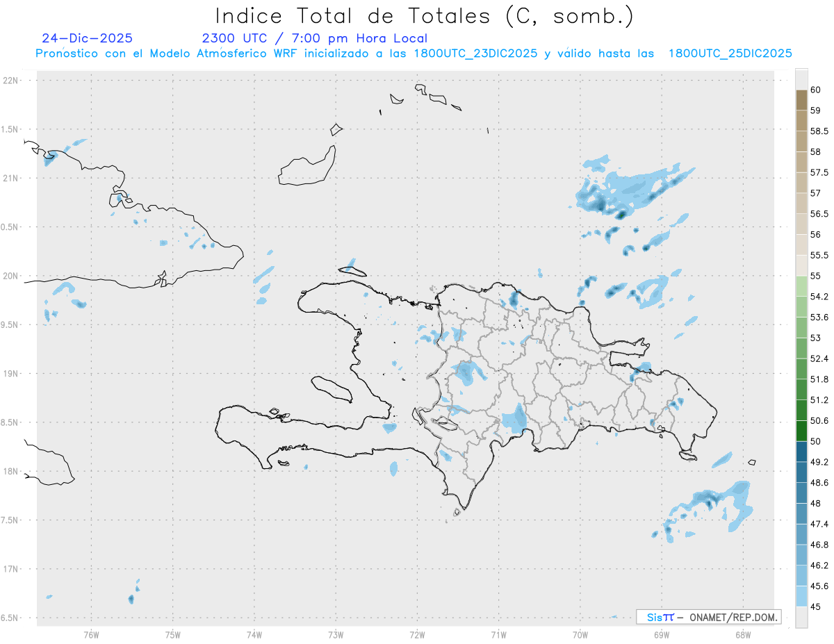Click the "76W" longitude label
834x644 pixels.
(91, 634)
